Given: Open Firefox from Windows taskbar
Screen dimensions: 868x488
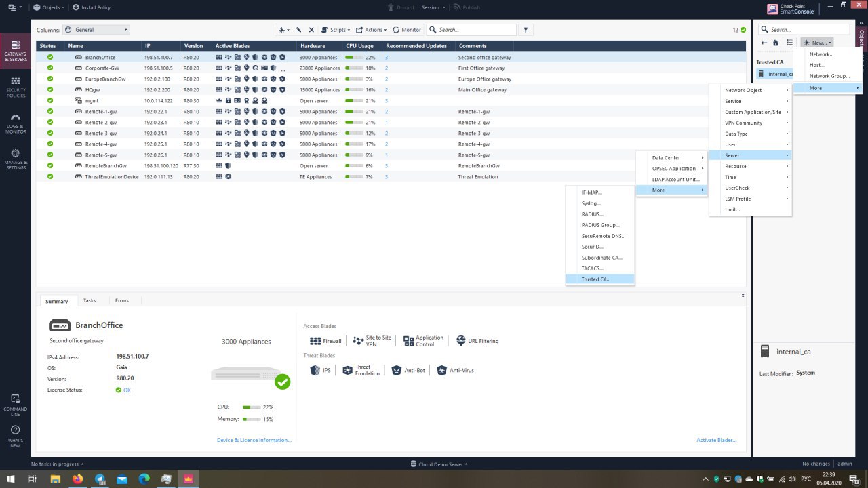Looking at the screenshot, I should (x=77, y=479).
